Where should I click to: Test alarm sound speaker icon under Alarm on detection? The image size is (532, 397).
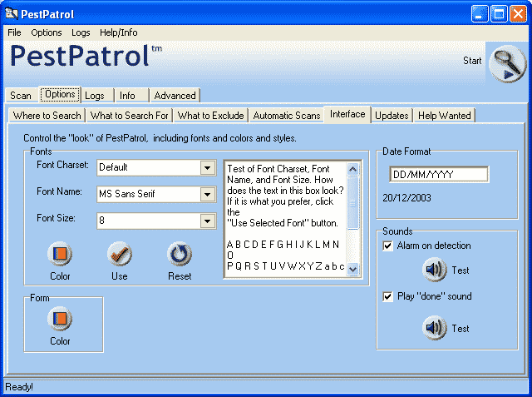[434, 270]
